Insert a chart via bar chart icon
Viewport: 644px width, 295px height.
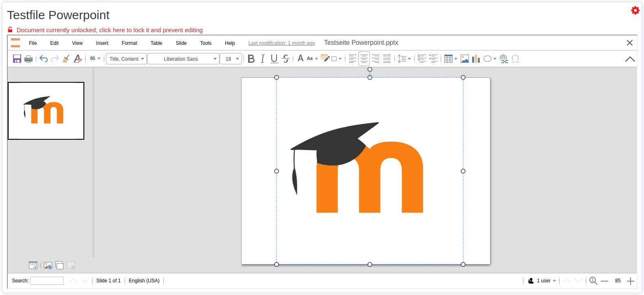click(x=476, y=59)
